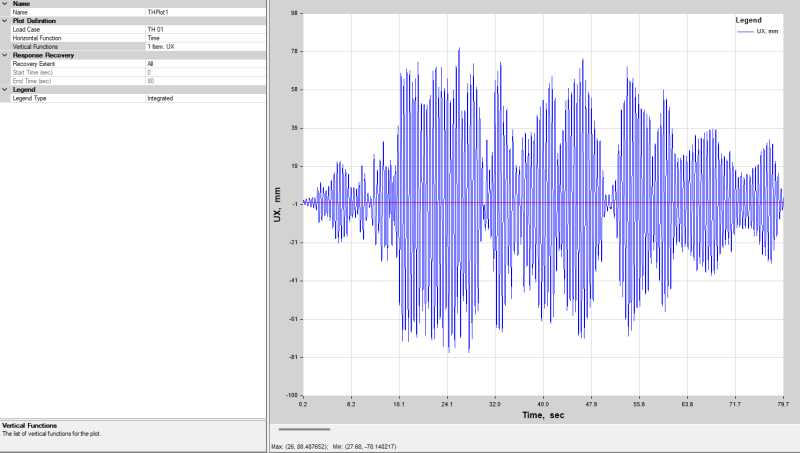Select the Recovery Extent property label
This screenshot has height=453, width=800.
pyautogui.click(x=34, y=64)
